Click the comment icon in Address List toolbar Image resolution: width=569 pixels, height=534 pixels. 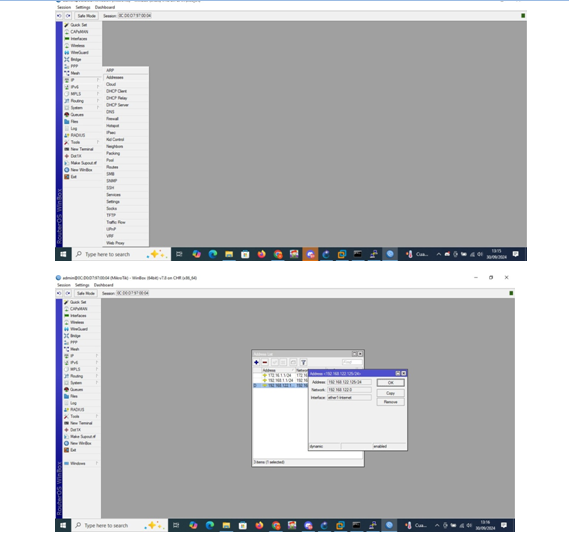pos(293,362)
